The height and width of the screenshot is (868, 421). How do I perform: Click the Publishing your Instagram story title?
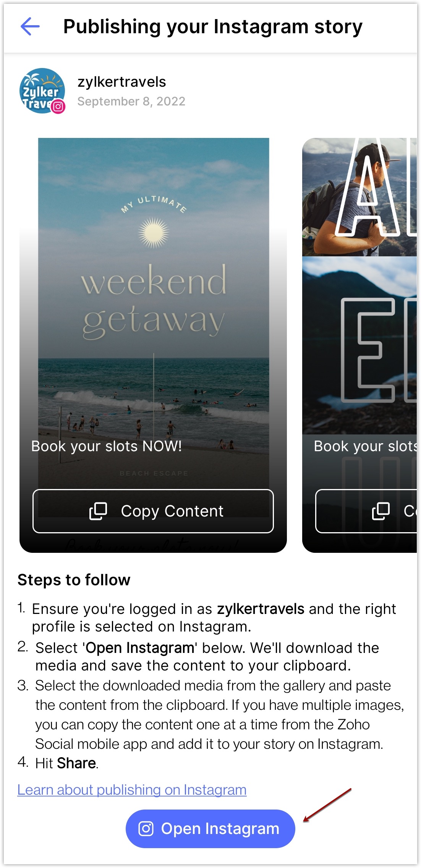pyautogui.click(x=213, y=27)
